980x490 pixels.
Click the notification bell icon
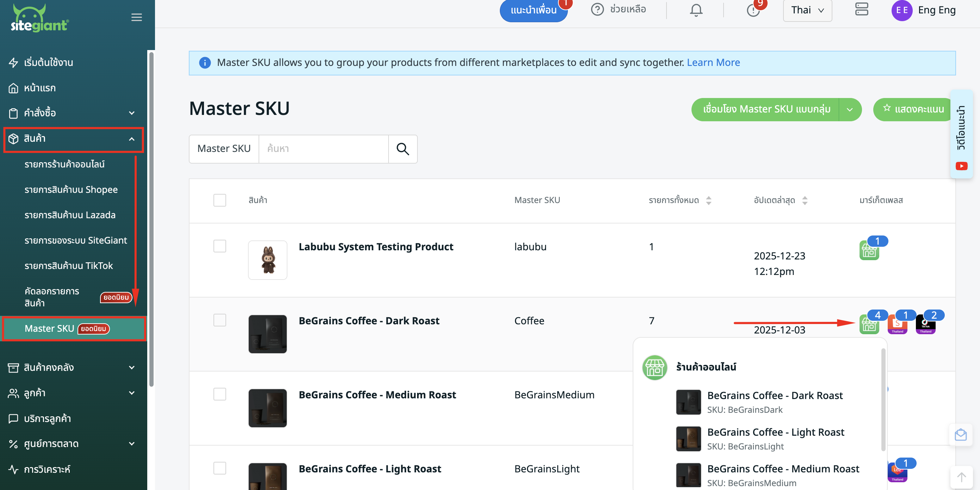coord(696,10)
